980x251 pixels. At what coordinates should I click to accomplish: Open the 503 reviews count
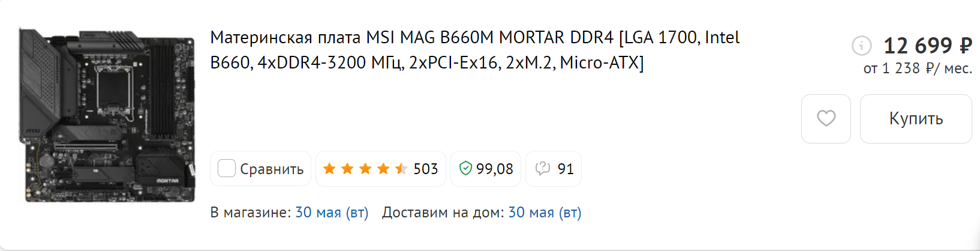coord(426,169)
